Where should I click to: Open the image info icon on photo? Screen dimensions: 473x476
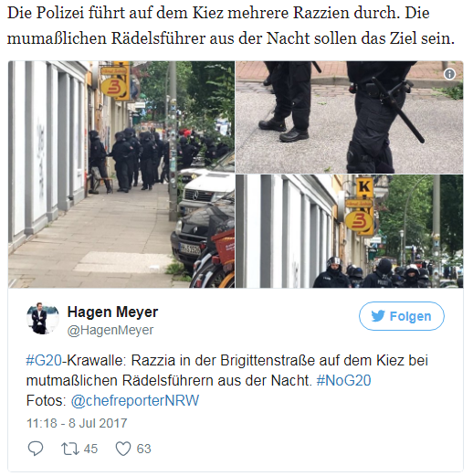(449, 74)
